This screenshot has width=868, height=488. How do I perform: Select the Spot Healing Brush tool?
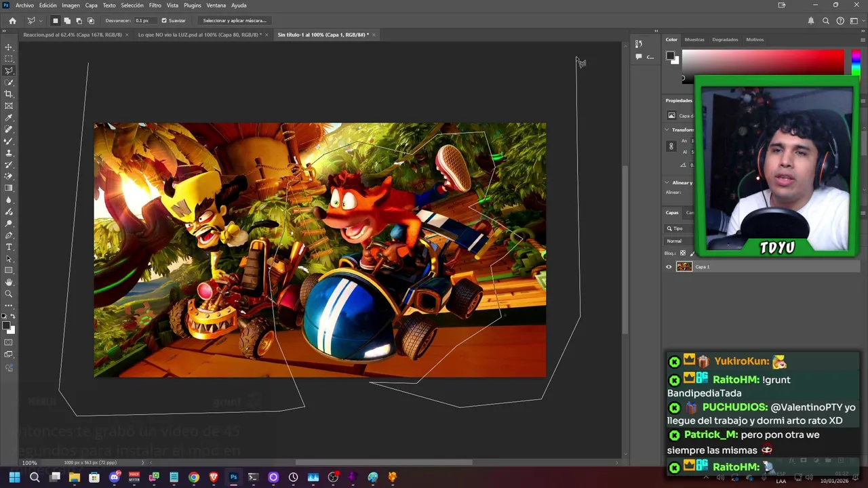point(9,129)
